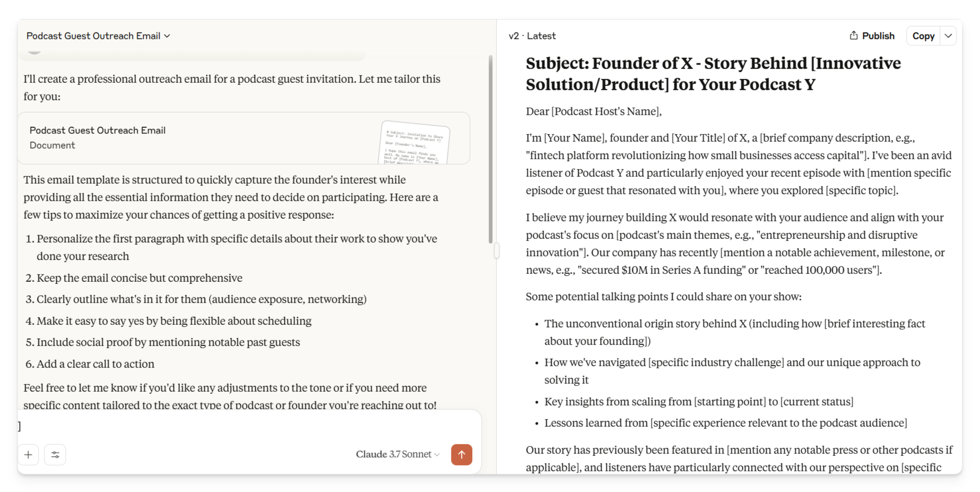Open the Podcast Guest Outreach Email document thumbnail
Screen dimensions: 980x492
[x=415, y=142]
